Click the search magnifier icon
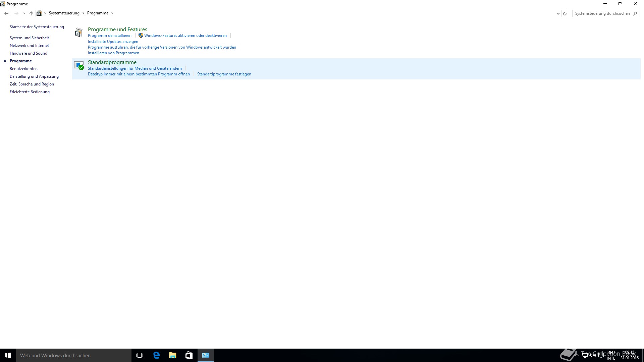Viewport: 644px width, 362px height. coord(635,13)
